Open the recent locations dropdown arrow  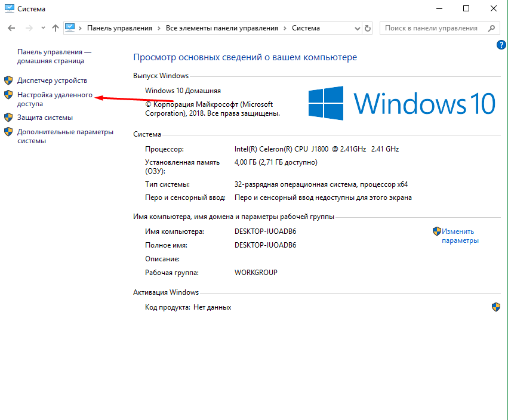[x=43, y=28]
